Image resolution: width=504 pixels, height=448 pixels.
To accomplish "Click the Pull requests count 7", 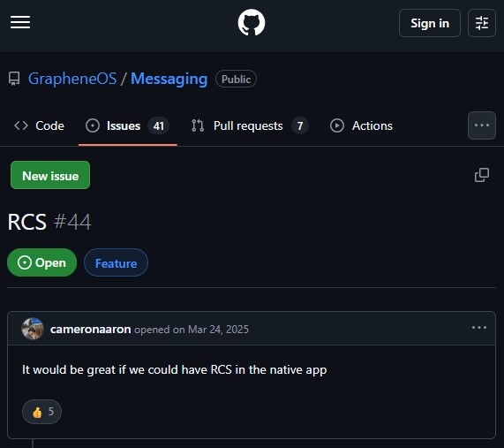I will [300, 125].
